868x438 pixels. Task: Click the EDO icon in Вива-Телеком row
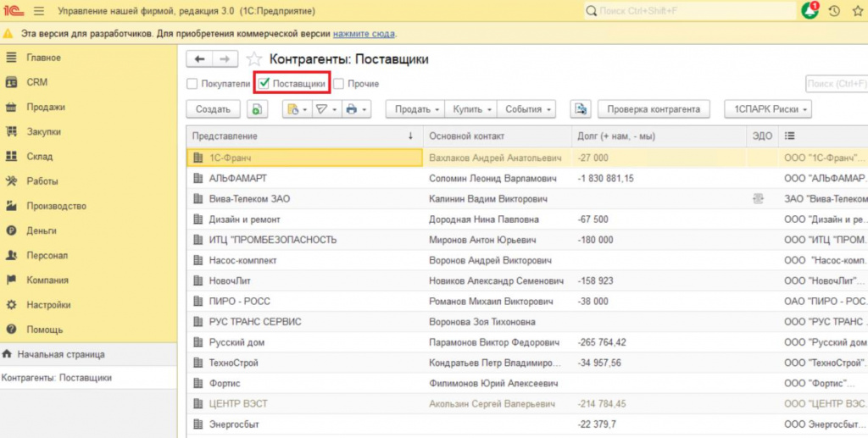click(x=759, y=198)
